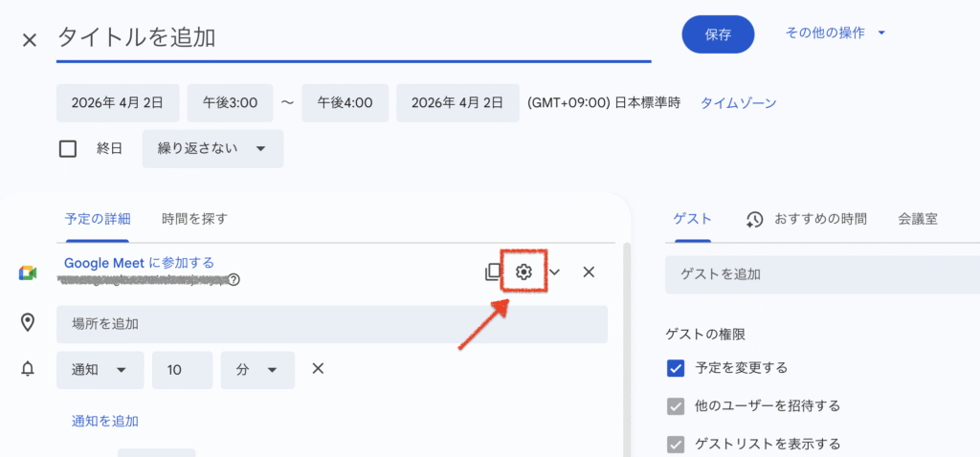This screenshot has width=980, height=457.
Task: Switch to the 時間を探す tab
Action: click(195, 219)
